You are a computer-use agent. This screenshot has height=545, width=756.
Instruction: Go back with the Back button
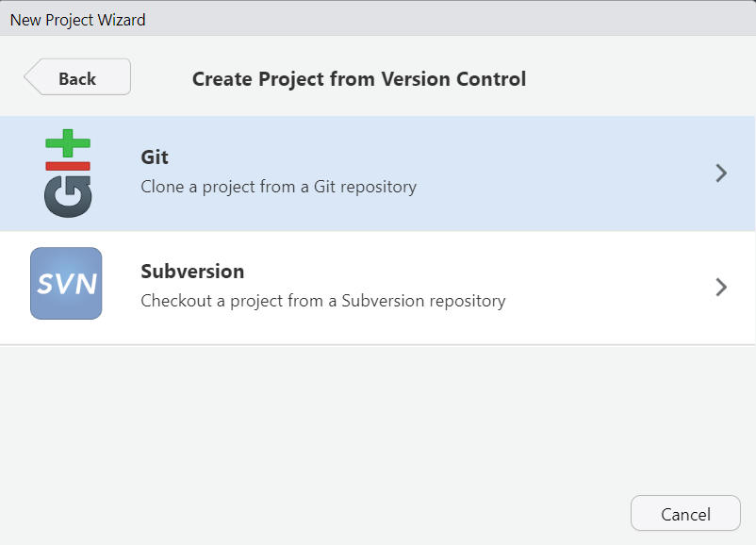(x=77, y=78)
